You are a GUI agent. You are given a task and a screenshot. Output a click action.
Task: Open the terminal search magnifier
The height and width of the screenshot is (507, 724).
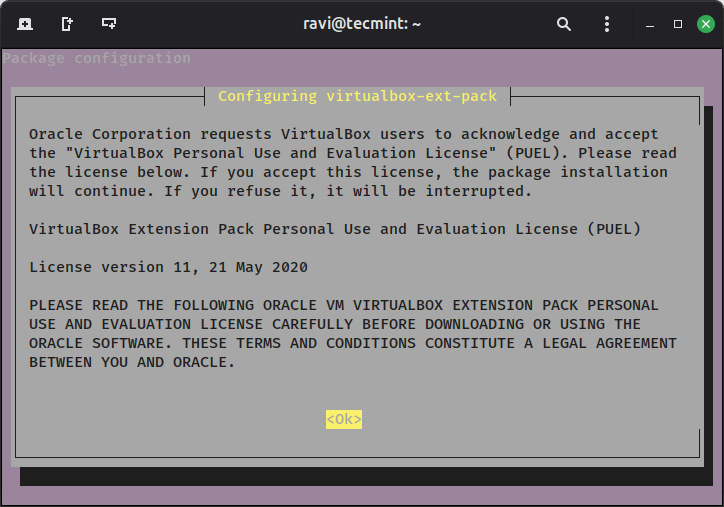564,23
